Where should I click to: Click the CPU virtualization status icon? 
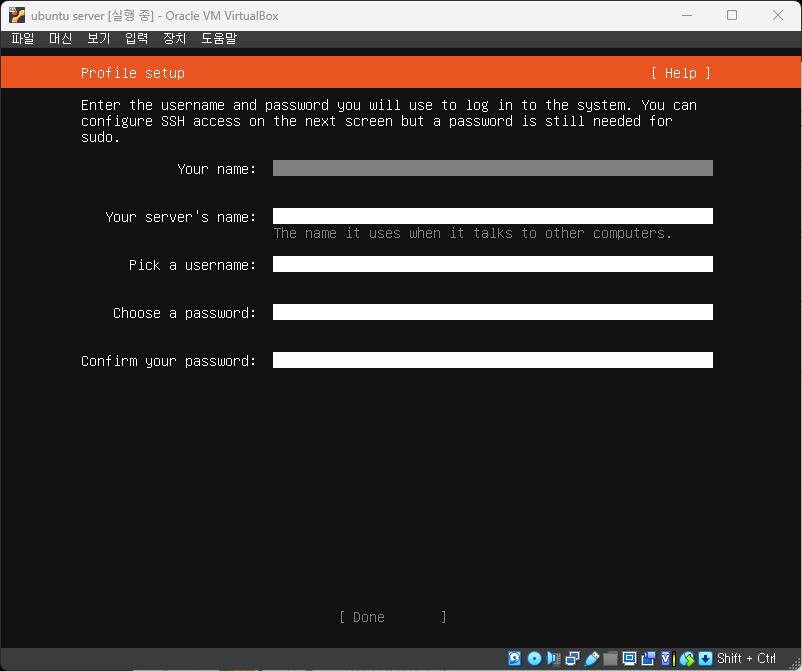[667, 658]
